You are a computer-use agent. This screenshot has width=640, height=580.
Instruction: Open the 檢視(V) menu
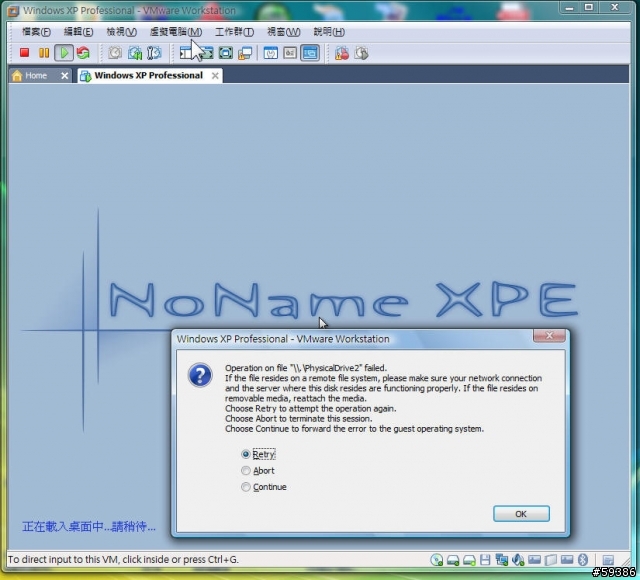click(121, 32)
